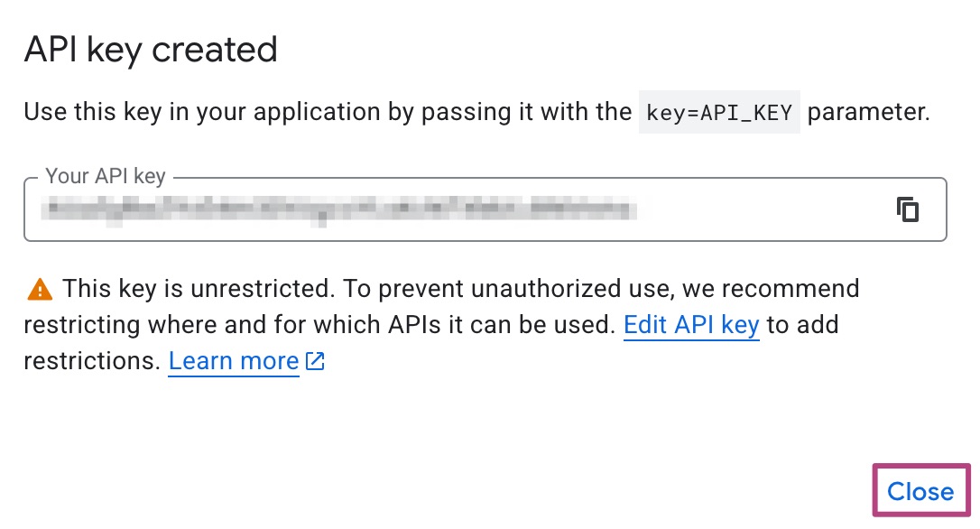Image resolution: width=980 pixels, height=529 pixels.
Task: Open the Edit API key link
Action: pos(691,325)
